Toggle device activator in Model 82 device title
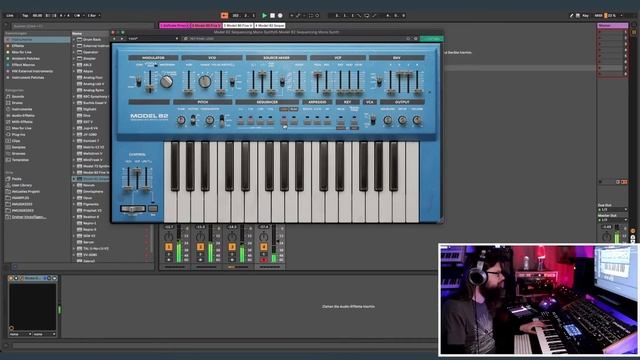Screen dimensions: 640x360 pos(11,278)
